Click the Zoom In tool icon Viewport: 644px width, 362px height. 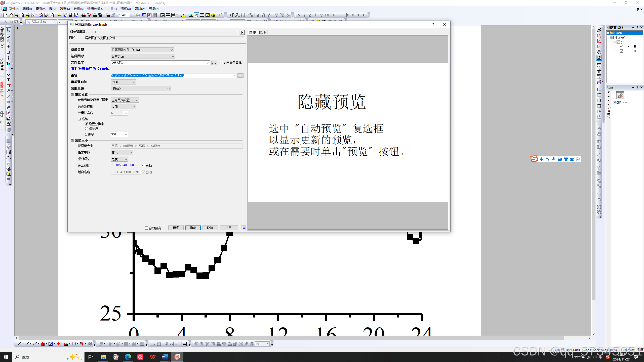[8, 36]
